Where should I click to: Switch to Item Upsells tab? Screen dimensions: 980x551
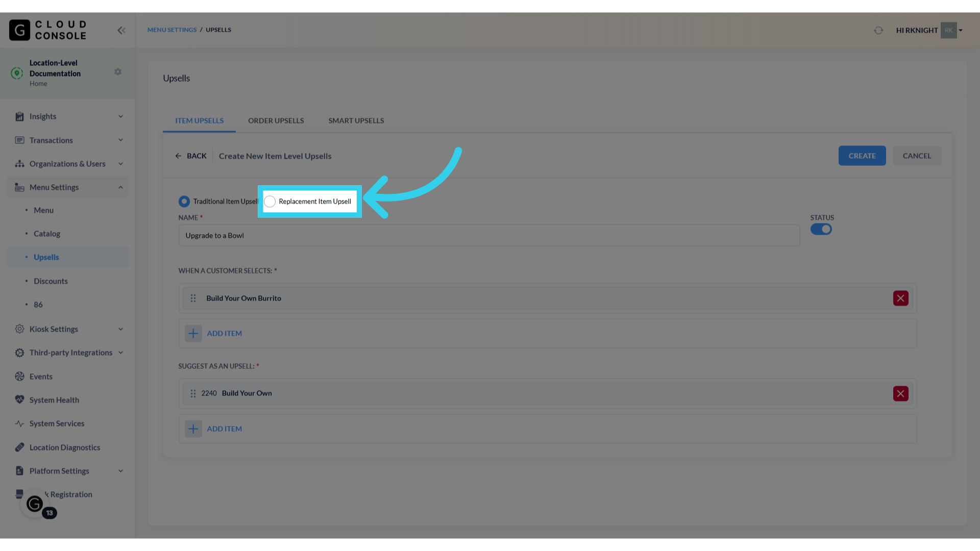pos(199,121)
